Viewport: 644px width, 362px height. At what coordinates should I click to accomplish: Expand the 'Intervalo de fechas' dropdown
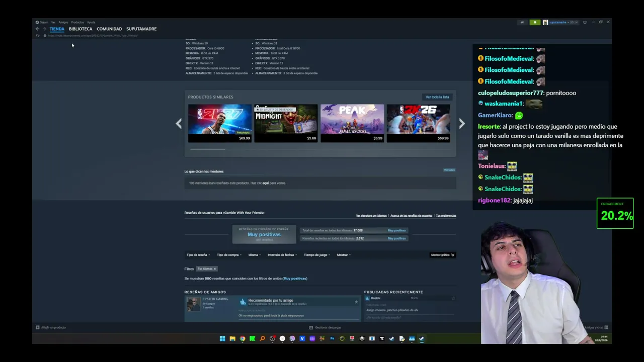click(282, 255)
